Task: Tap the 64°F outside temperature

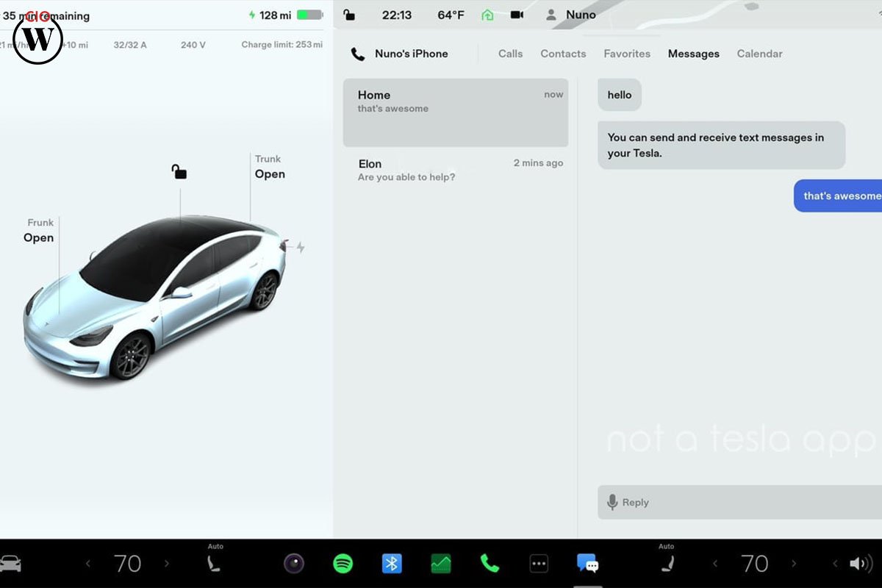Action: (450, 15)
